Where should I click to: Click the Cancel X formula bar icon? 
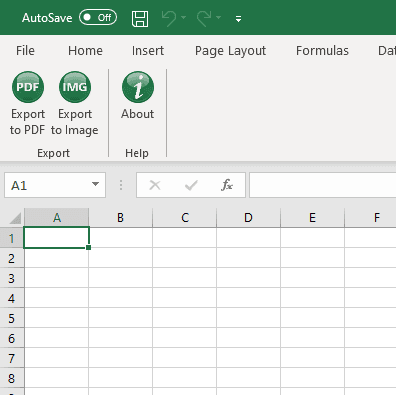coord(155,185)
